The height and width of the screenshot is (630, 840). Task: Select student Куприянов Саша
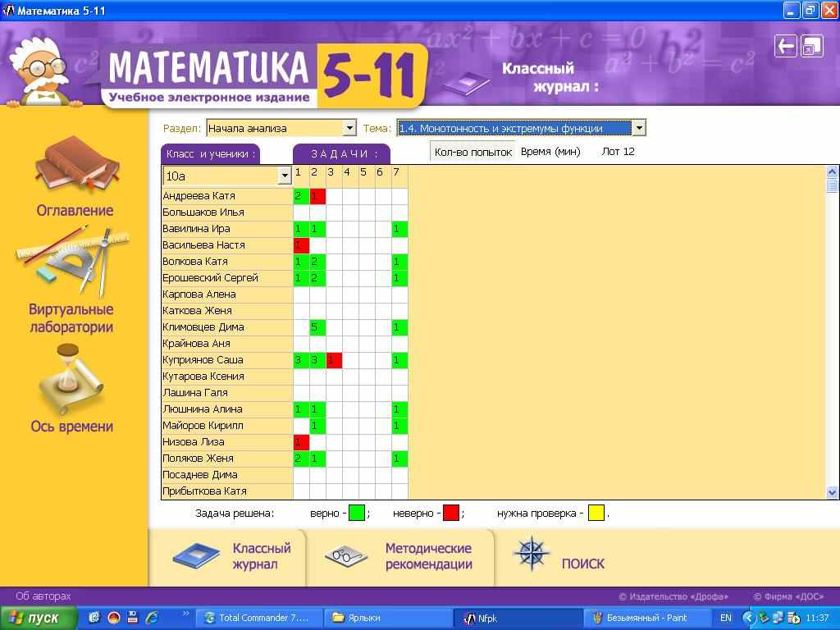[x=227, y=360]
